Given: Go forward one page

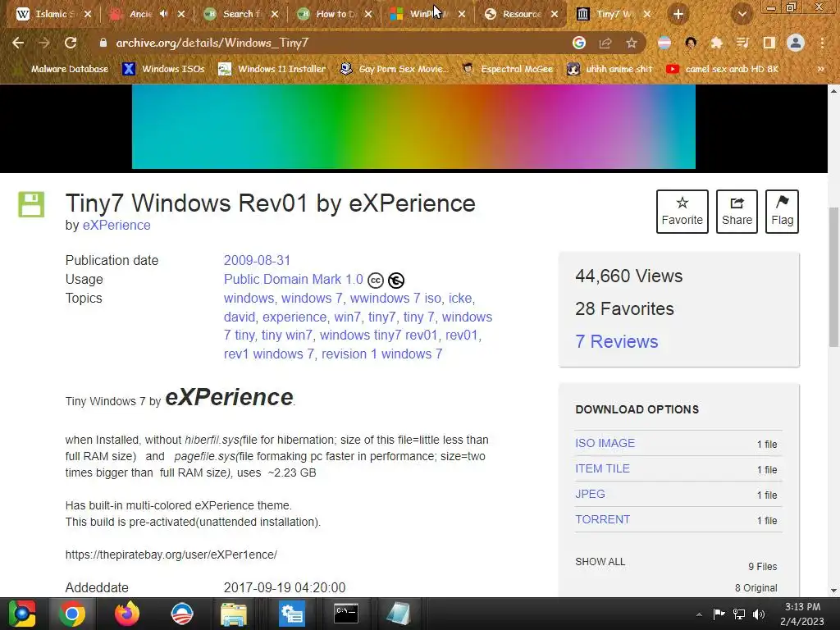Looking at the screenshot, I should 44,43.
